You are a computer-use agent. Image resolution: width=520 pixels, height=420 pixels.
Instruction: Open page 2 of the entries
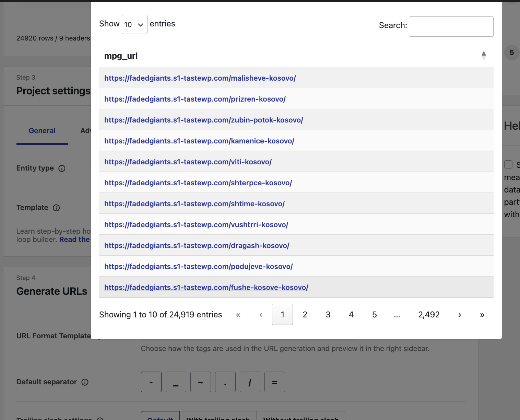point(305,315)
